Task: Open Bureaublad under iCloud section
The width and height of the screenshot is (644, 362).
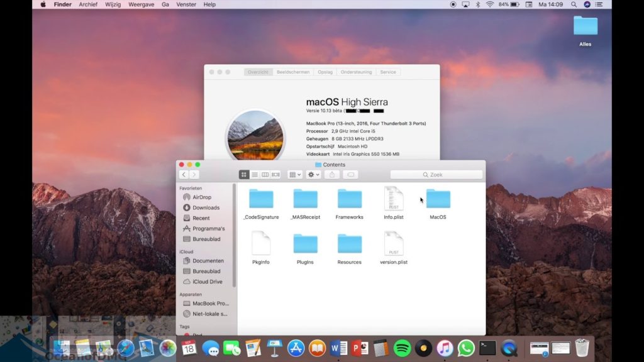Action: (x=202, y=271)
